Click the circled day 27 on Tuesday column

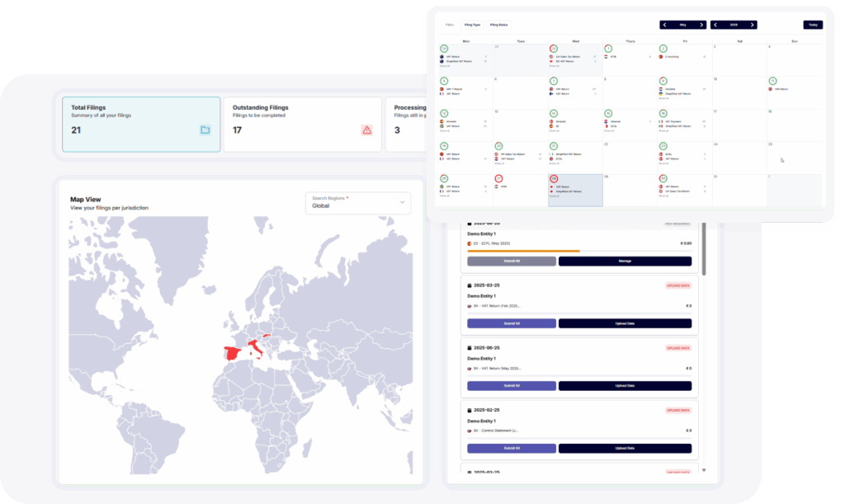point(498,178)
